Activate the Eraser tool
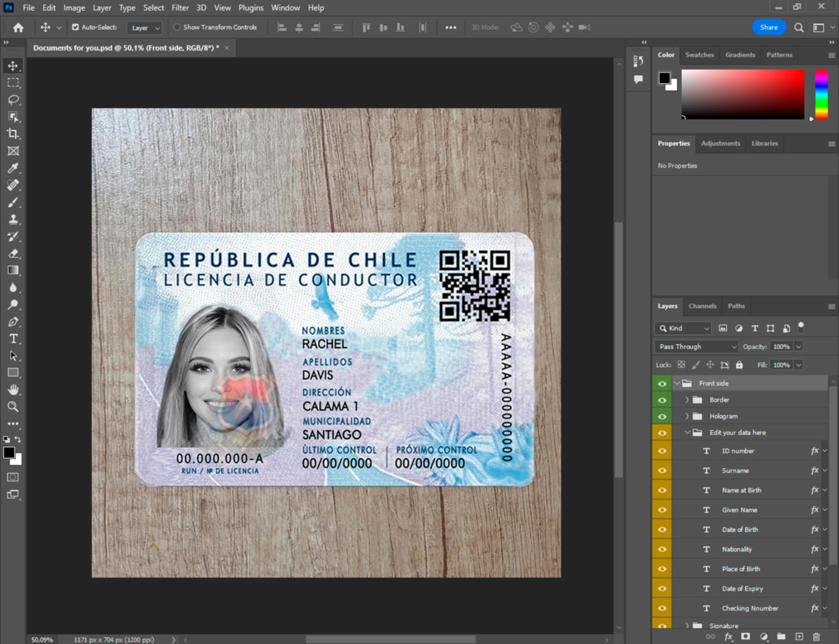839x644 pixels. coord(13,253)
